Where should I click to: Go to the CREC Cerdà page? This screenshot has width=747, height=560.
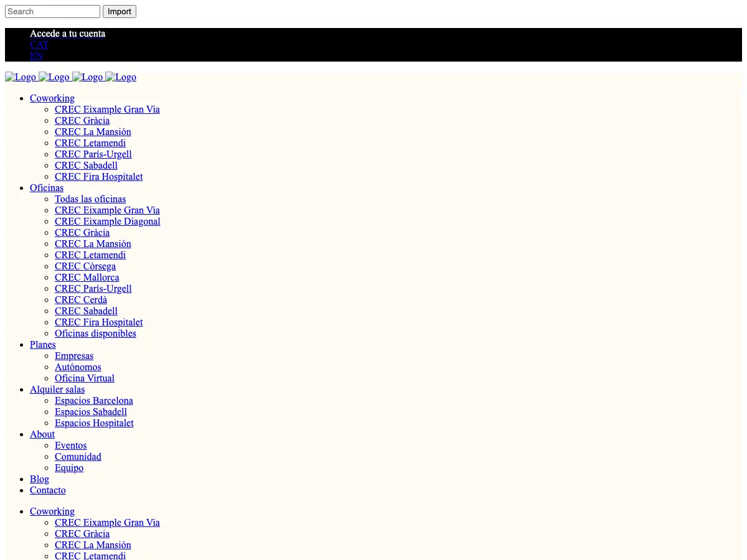(x=81, y=300)
